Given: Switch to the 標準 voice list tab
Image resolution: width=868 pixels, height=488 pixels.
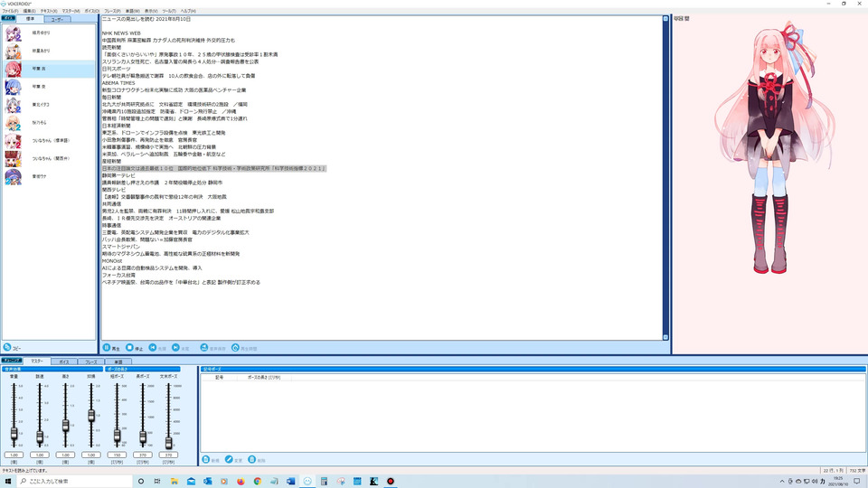Looking at the screenshot, I should 30,19.
